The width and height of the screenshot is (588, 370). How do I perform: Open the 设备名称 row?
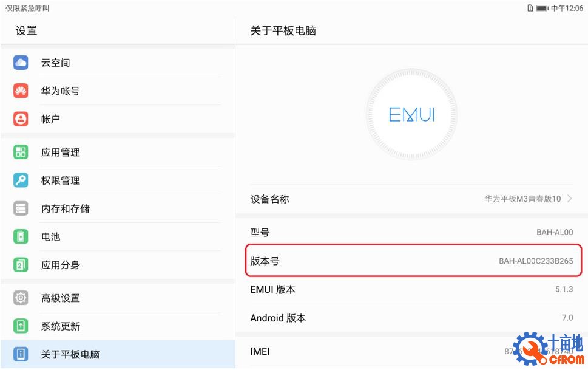click(411, 199)
